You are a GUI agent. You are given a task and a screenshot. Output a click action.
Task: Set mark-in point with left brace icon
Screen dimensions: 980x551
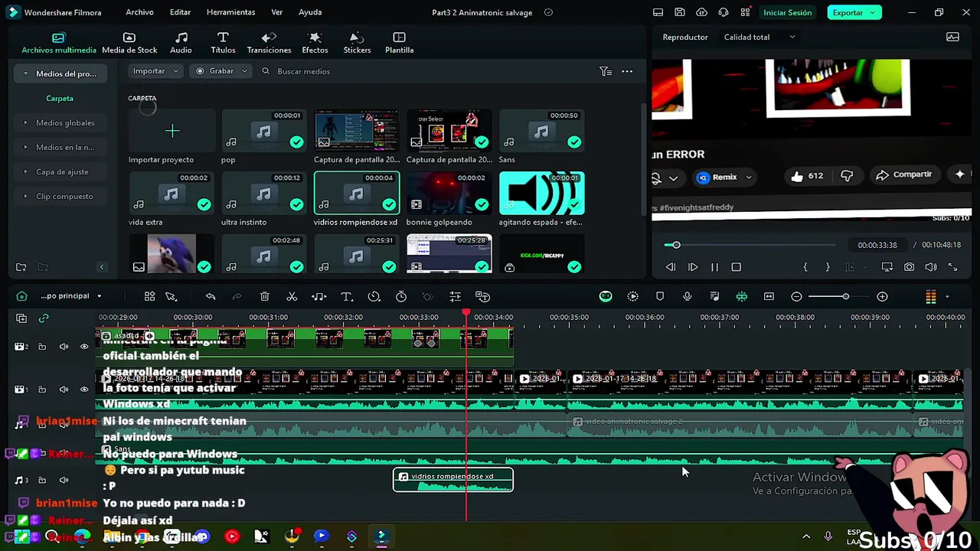pyautogui.click(x=805, y=267)
